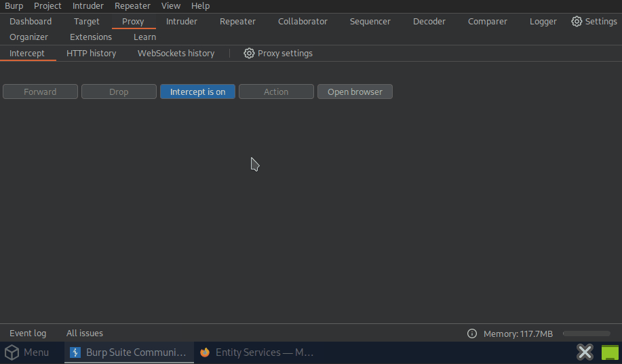This screenshot has width=622, height=364.
Task: Open the Burp menu
Action: coord(14,6)
